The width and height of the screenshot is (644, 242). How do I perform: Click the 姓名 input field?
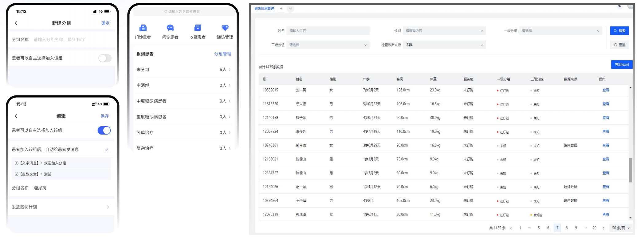(x=328, y=31)
